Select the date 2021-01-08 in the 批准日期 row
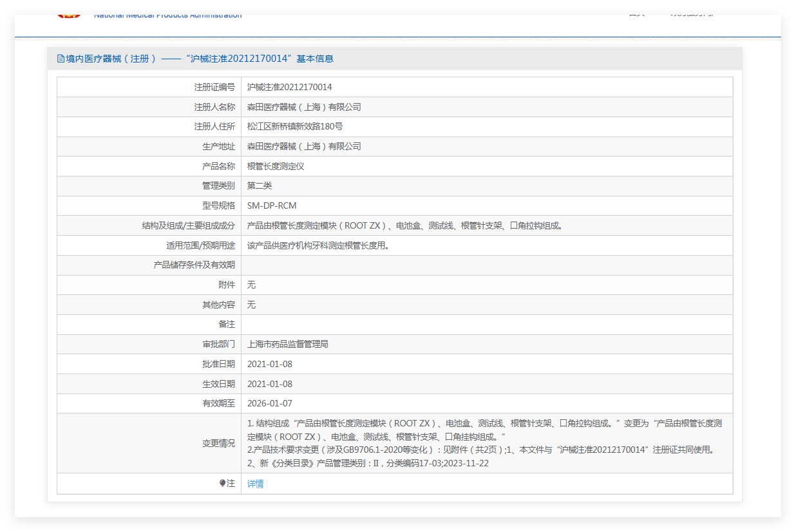This screenshot has width=796, height=532. pos(270,364)
